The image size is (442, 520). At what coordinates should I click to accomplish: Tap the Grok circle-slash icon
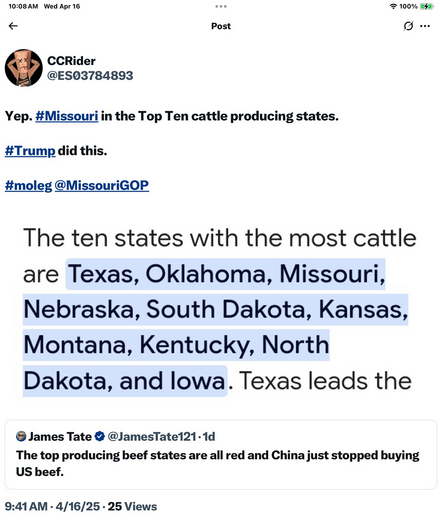pos(408,26)
